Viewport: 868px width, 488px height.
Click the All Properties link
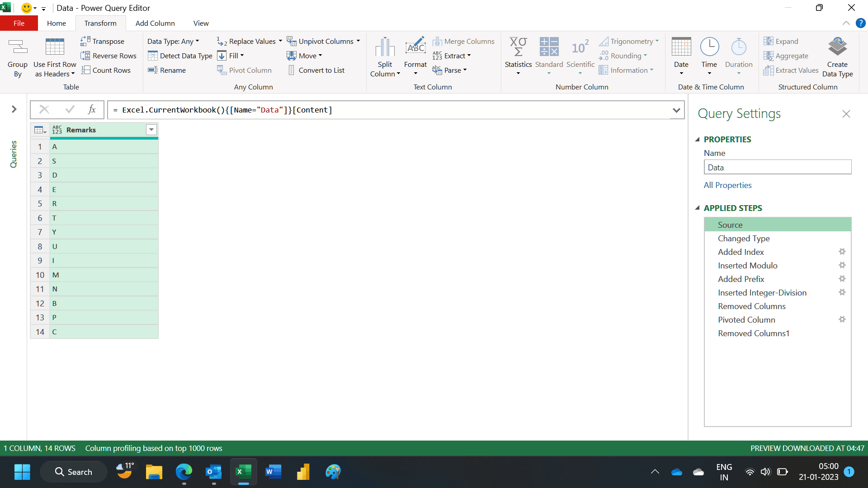(727, 185)
